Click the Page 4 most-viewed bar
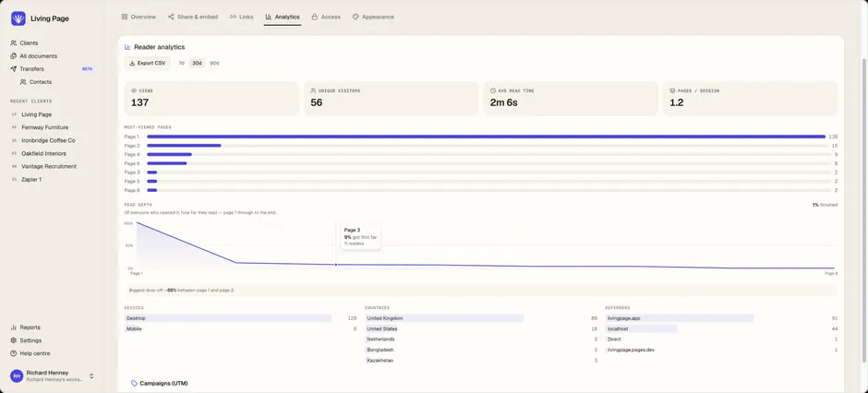 pos(169,155)
